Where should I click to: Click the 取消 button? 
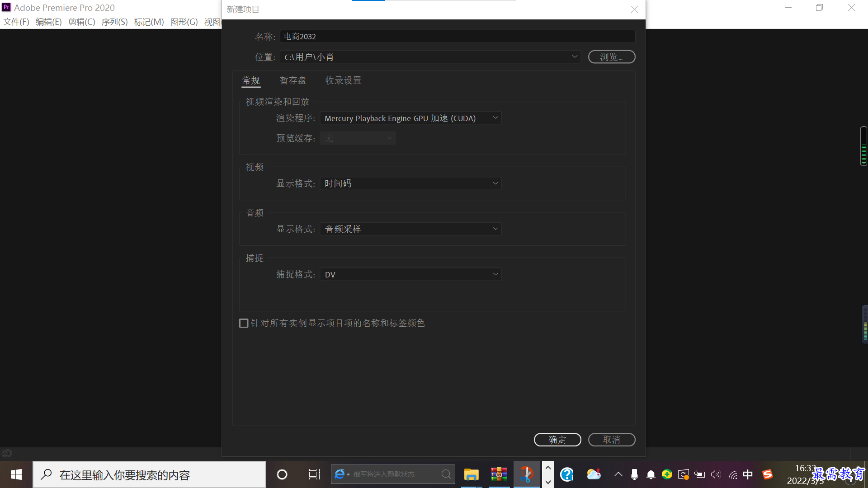pyautogui.click(x=611, y=440)
